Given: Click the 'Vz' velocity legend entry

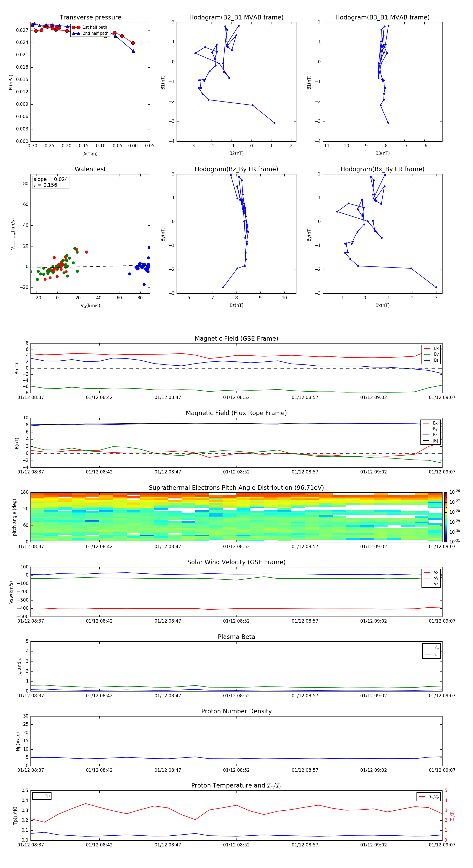Looking at the screenshot, I should pos(431,584).
